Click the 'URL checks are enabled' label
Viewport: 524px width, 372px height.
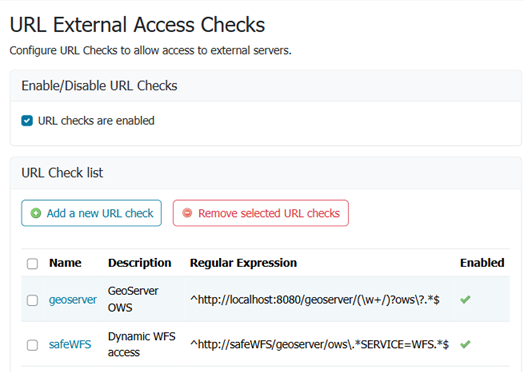[x=96, y=121]
